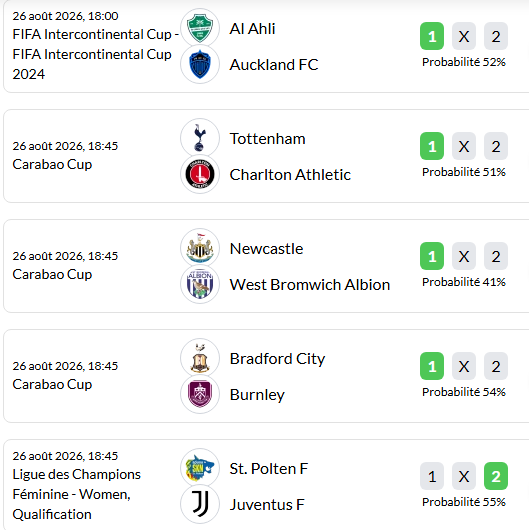Pick home win 1 for St. Polten match
This screenshot has width=529, height=530.
432,476
